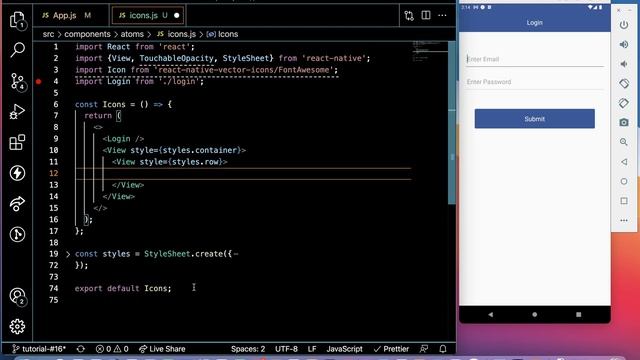Screen dimensions: 640x360
Task: Tap the Submit button in emulator
Action: tap(534, 119)
